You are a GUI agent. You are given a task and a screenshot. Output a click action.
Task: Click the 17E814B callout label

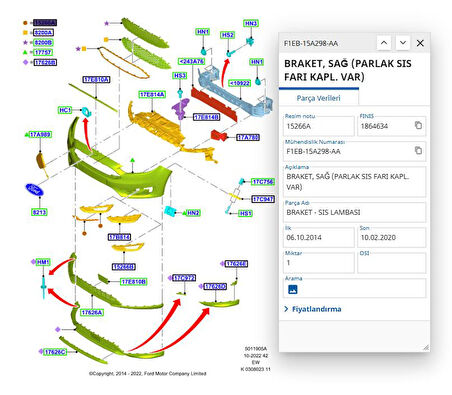(x=207, y=117)
